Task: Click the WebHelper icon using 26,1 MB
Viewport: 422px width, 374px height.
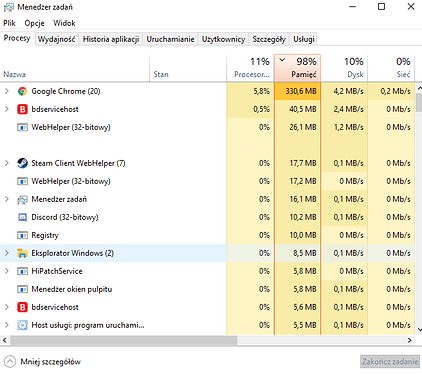Action: tap(22, 127)
